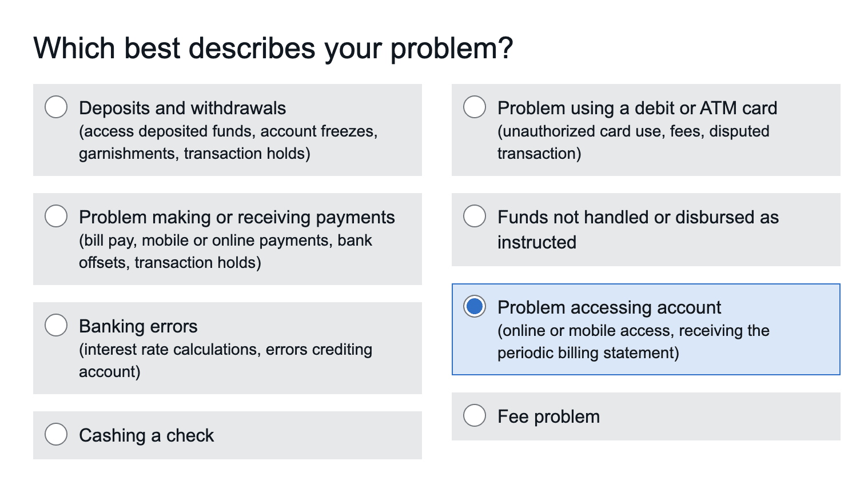This screenshot has width=868, height=497.
Task: Click the "Problem using a debit or ATM card" label
Action: tap(637, 108)
